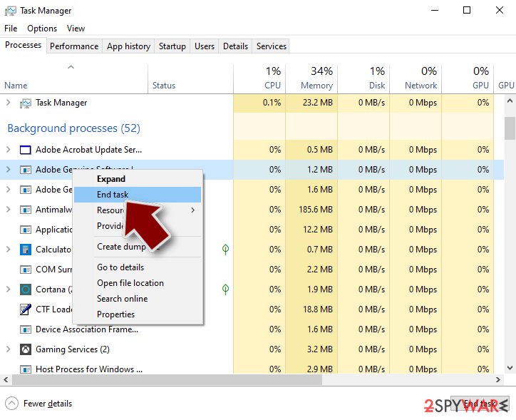The image size is (516, 420).
Task: Click the Calculator app icon
Action: pyautogui.click(x=26, y=250)
